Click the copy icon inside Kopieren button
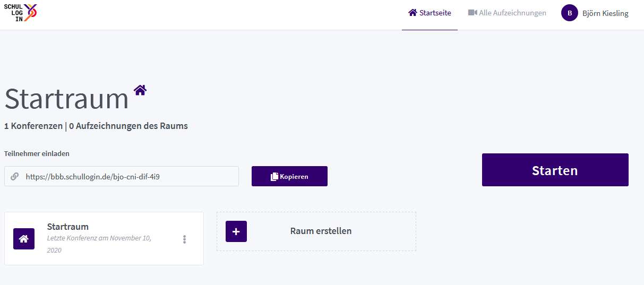Screen dimensions: 644x285 pos(274,176)
